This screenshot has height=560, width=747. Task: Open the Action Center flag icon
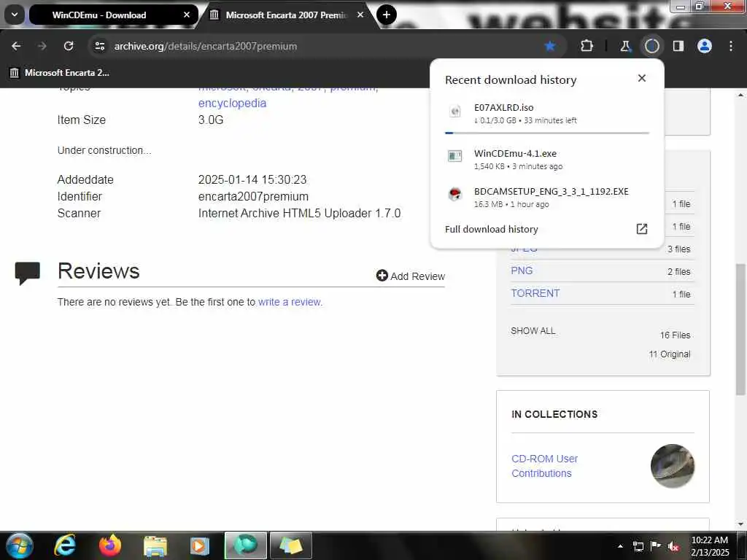tap(656, 546)
